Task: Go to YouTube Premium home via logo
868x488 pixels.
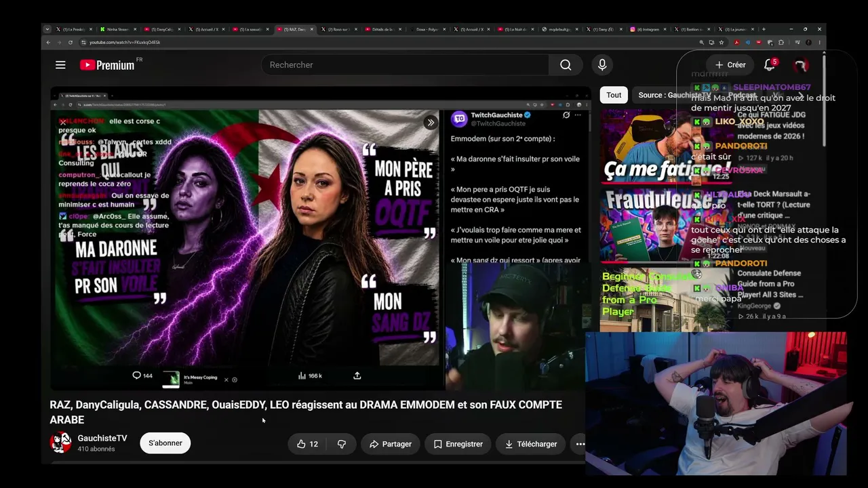Action: pos(107,65)
